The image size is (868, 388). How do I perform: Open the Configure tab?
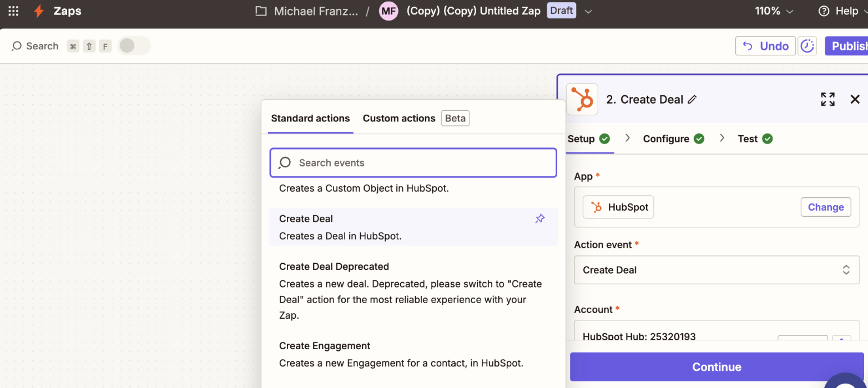click(x=673, y=139)
